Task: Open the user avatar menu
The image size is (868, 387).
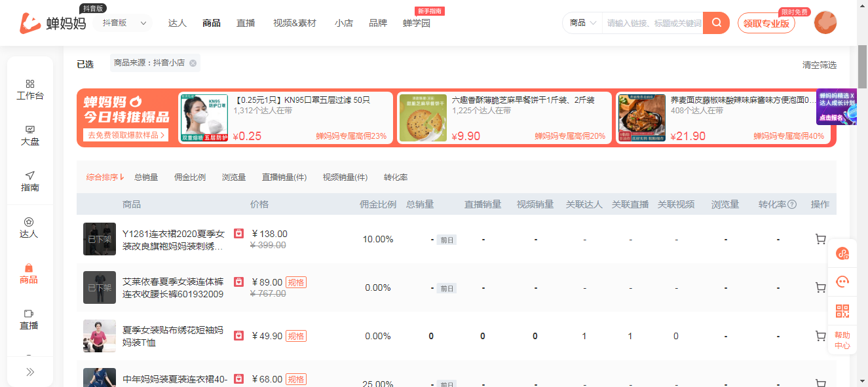Action: pyautogui.click(x=825, y=23)
